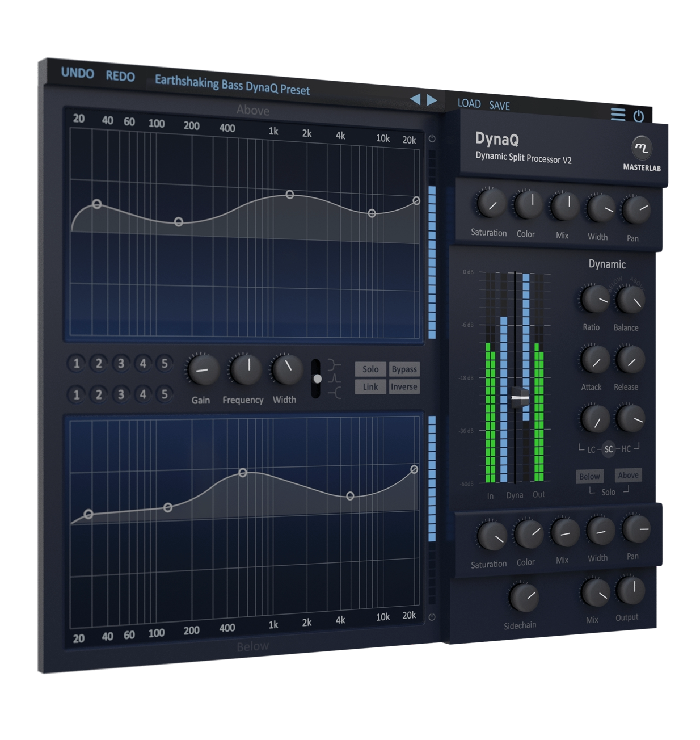Screen dimensions: 700x740
Task: Go to previous preset with left arrow
Action: [x=415, y=99]
